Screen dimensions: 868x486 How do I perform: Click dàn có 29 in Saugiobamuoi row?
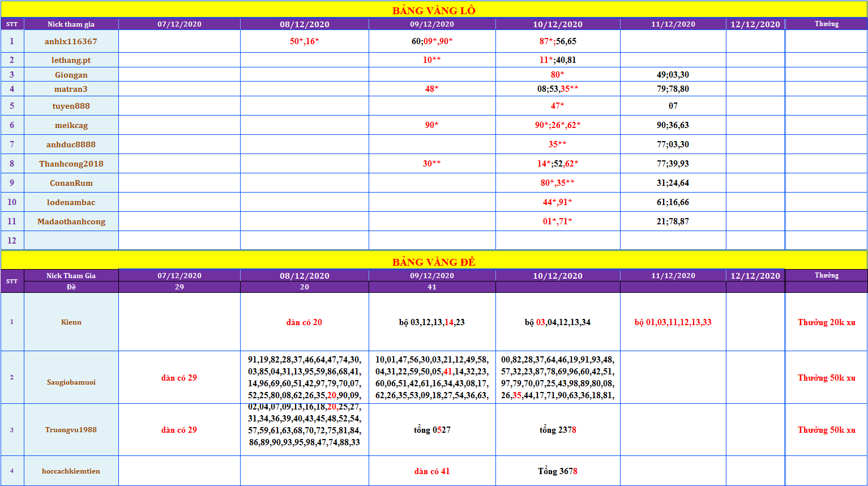coord(179,377)
